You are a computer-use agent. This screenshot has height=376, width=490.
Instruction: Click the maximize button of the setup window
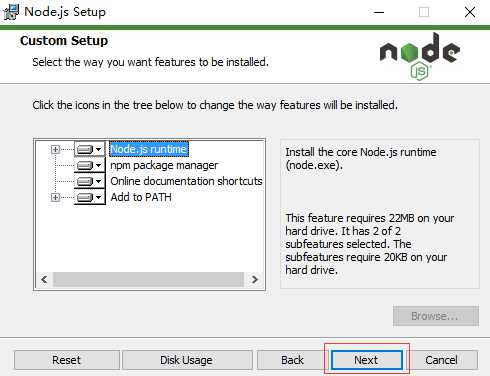pos(424,12)
